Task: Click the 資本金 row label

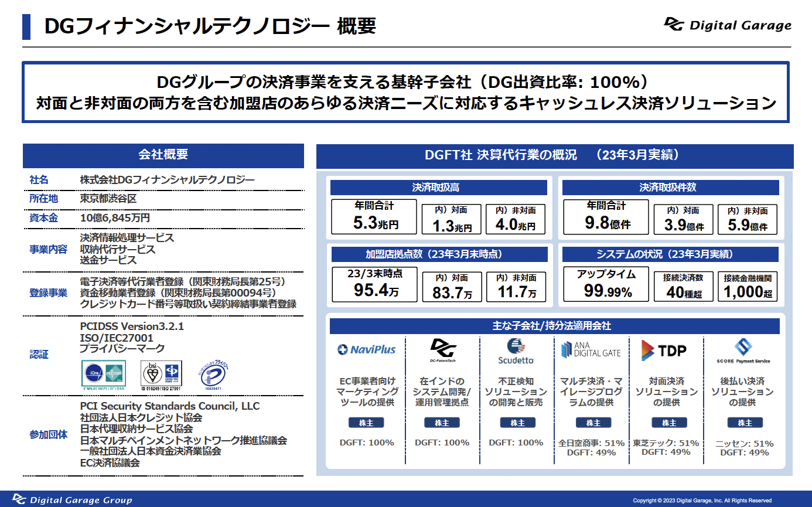Action: 44,218
